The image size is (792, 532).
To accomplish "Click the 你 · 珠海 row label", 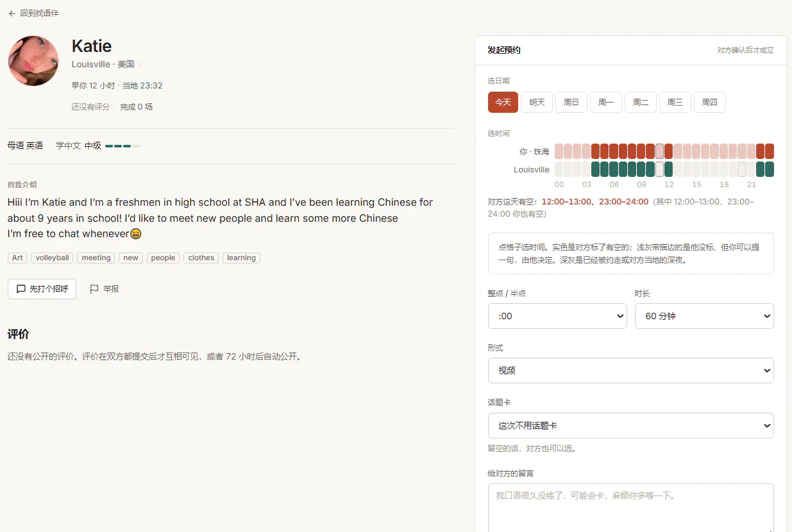I will tap(534, 152).
